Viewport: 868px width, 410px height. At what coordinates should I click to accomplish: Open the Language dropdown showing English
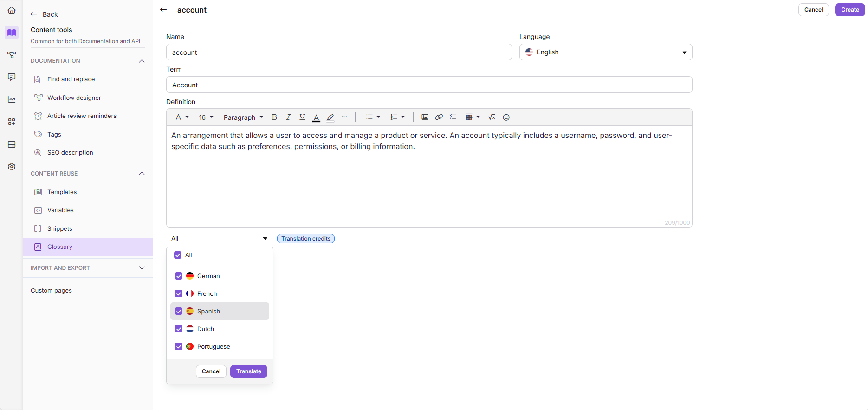click(605, 52)
